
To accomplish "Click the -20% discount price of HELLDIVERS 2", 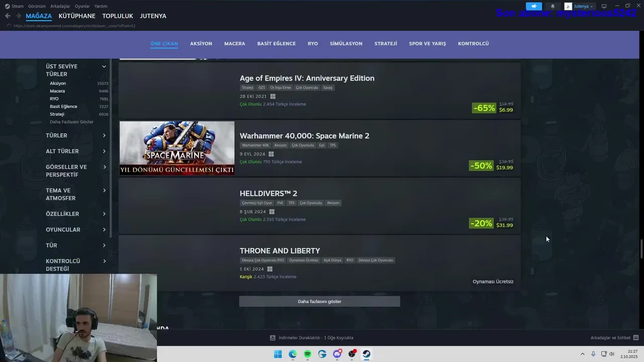I will pyautogui.click(x=492, y=223).
